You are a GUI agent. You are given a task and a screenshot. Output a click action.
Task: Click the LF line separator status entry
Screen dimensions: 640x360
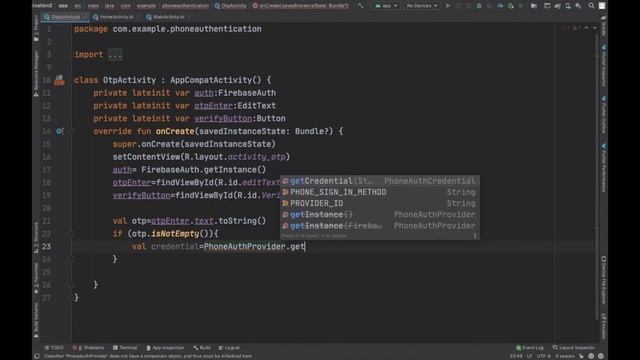[529, 356]
